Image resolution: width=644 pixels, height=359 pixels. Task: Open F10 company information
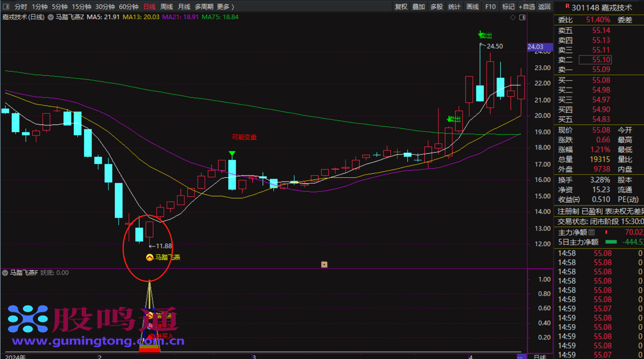[490, 7]
